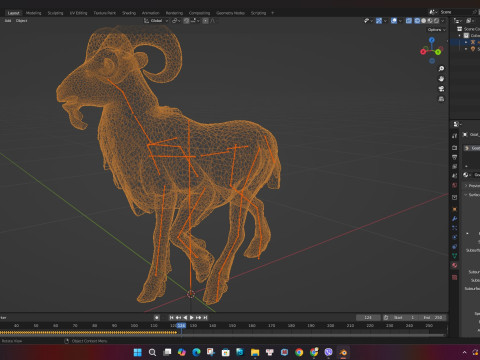Click the current frame number field

click(368, 318)
